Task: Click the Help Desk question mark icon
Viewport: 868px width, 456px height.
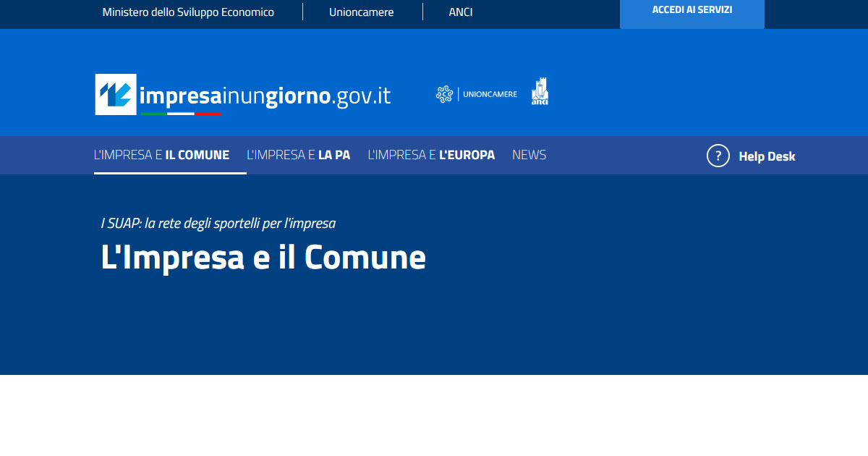Action: coord(718,156)
